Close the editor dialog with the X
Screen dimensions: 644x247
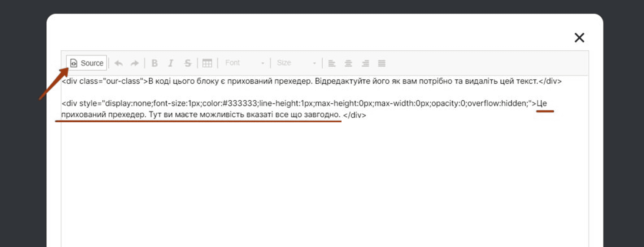point(579,38)
